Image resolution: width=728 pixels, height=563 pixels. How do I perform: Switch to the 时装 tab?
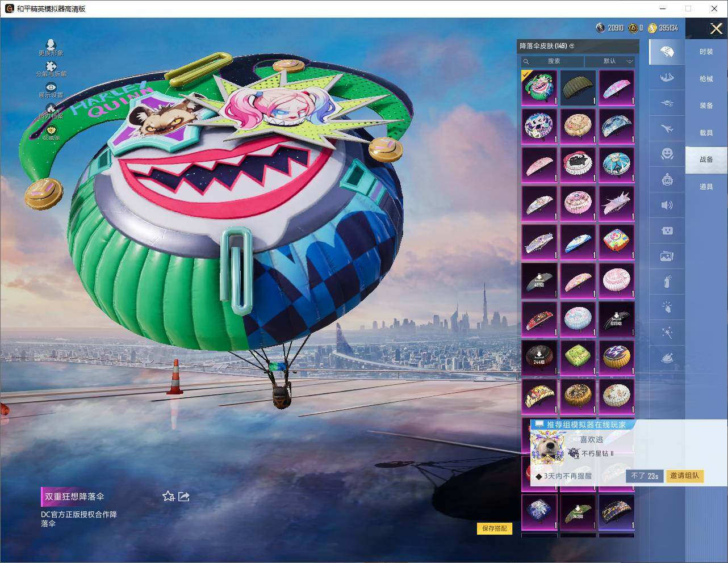coord(706,52)
